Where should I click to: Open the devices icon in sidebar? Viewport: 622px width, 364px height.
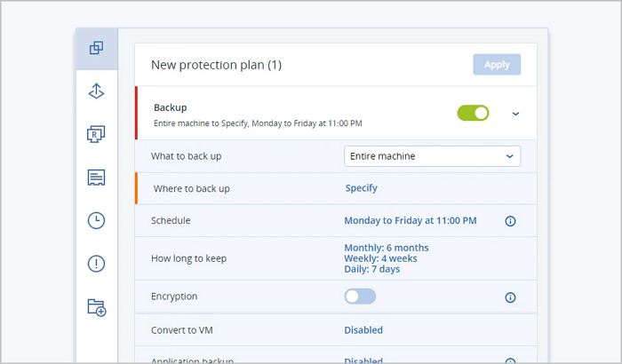(x=96, y=48)
